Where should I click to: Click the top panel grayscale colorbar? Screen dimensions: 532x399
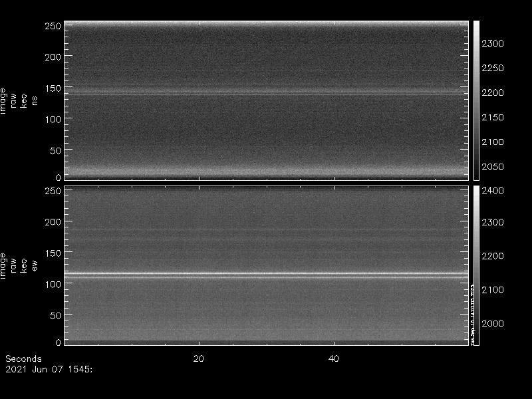(x=476, y=100)
